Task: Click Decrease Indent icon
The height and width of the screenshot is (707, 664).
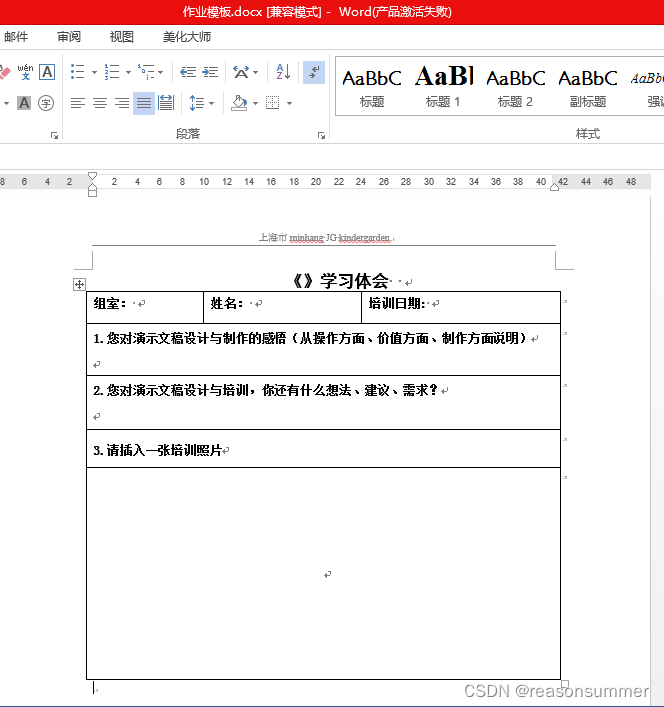Action: [x=188, y=72]
